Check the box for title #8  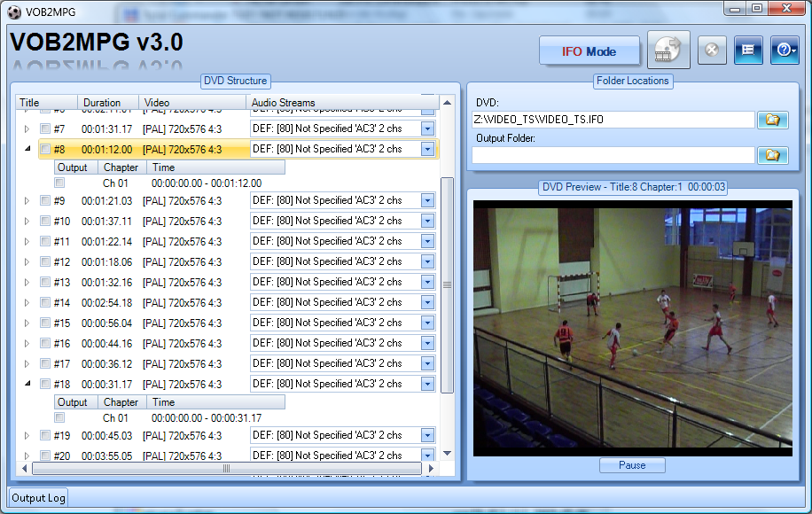[45, 150]
